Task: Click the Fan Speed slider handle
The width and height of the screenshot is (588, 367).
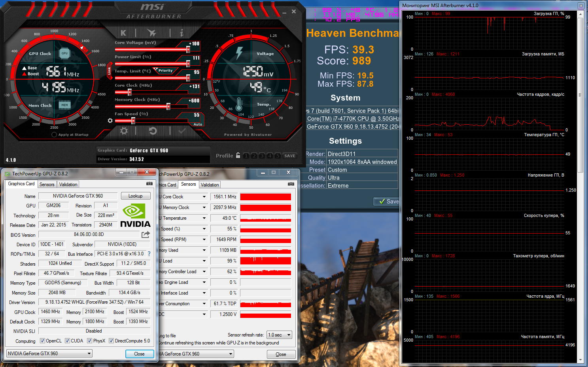Action: [133, 121]
